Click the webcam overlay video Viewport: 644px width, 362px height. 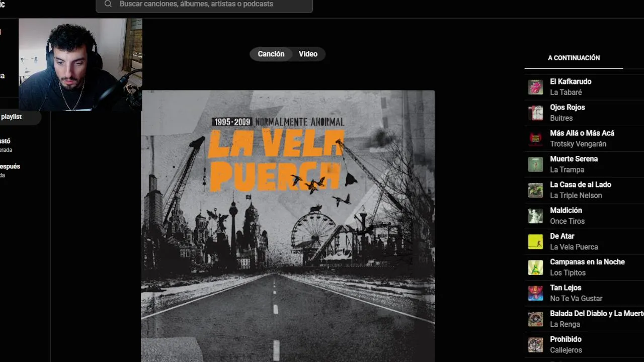point(80,64)
